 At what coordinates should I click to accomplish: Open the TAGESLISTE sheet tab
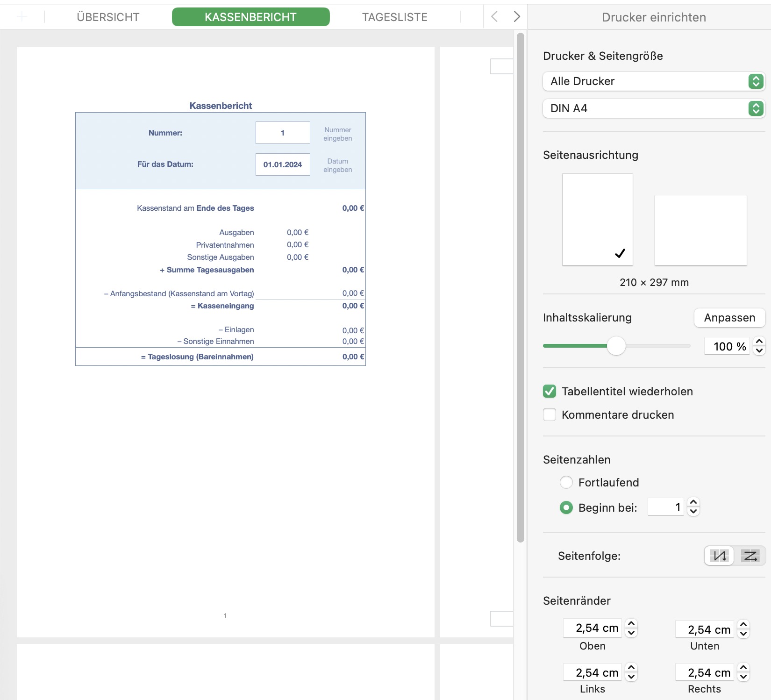pyautogui.click(x=394, y=17)
